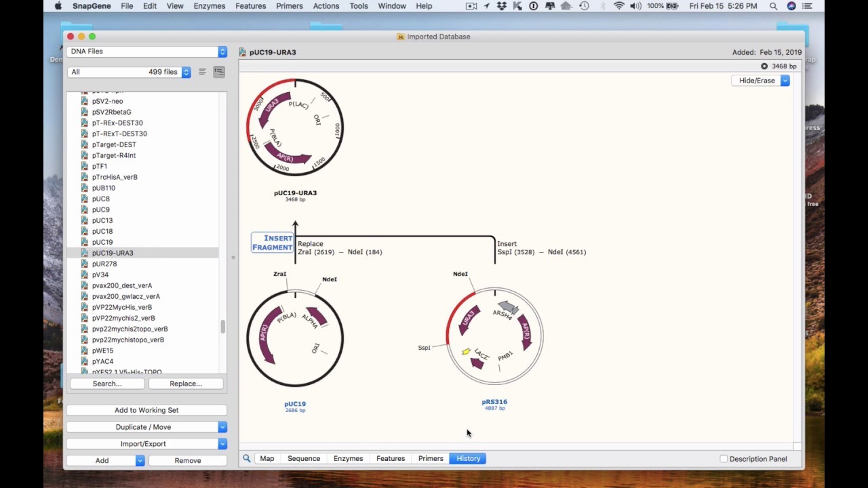Click the pUC19 plasmid map thumbnail
The image size is (868, 488).
point(295,338)
